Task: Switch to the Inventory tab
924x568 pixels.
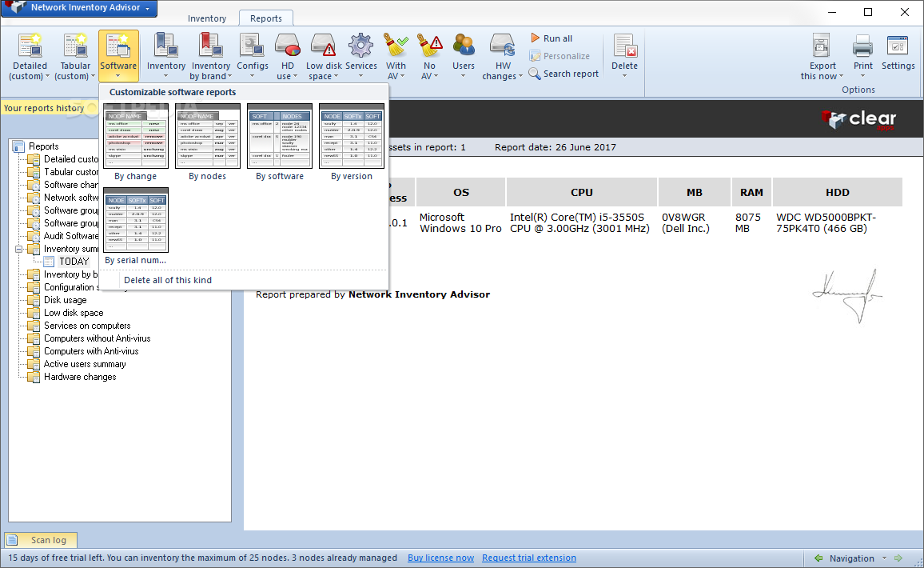Action: tap(207, 18)
